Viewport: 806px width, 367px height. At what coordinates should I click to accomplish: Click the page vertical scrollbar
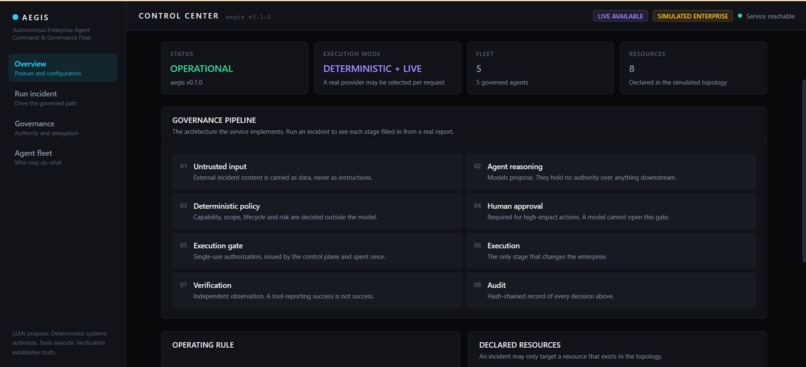tap(803, 170)
